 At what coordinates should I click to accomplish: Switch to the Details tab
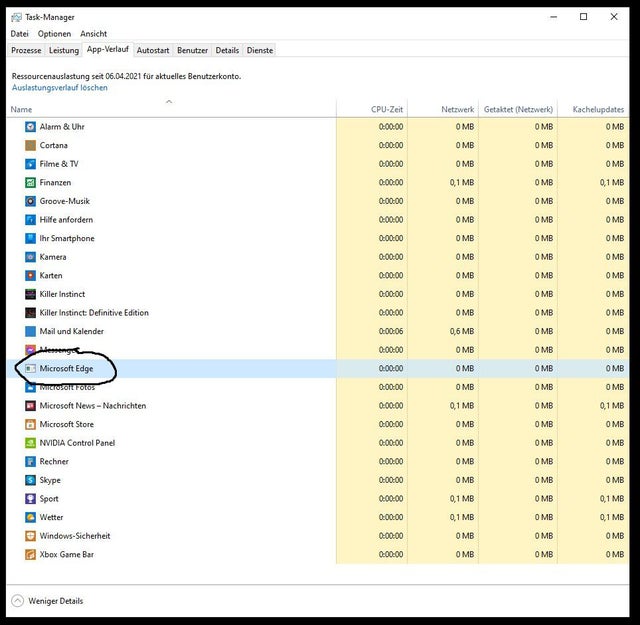(x=227, y=51)
